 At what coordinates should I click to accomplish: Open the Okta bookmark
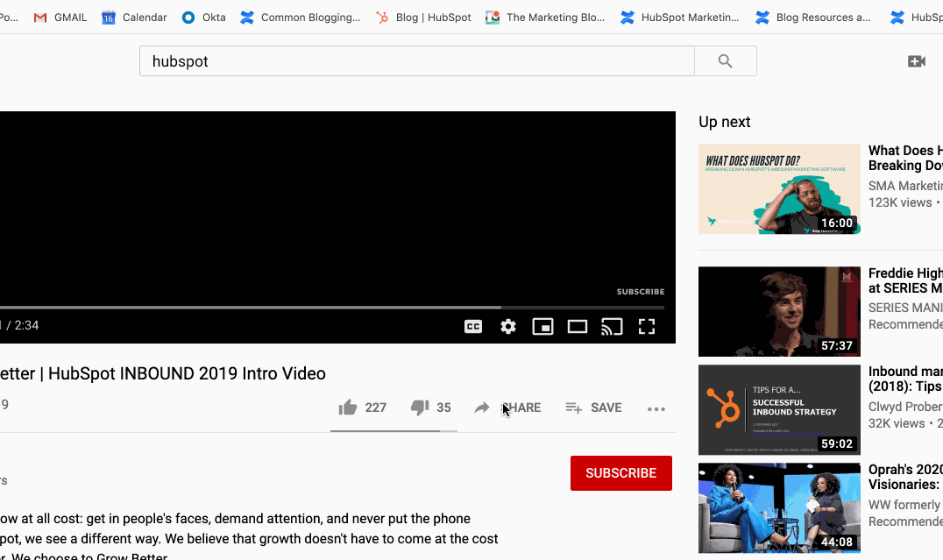(204, 18)
